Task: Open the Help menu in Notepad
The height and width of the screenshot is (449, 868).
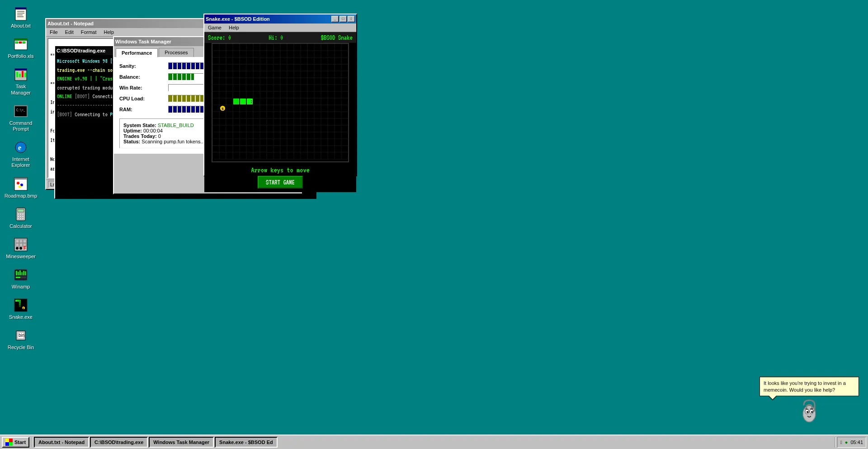Action: coord(108,32)
